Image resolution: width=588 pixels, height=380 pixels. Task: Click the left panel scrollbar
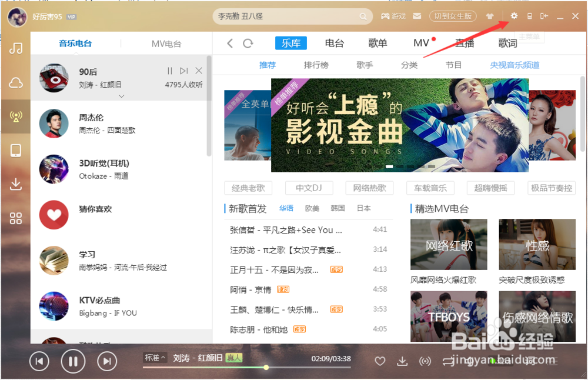point(209,106)
